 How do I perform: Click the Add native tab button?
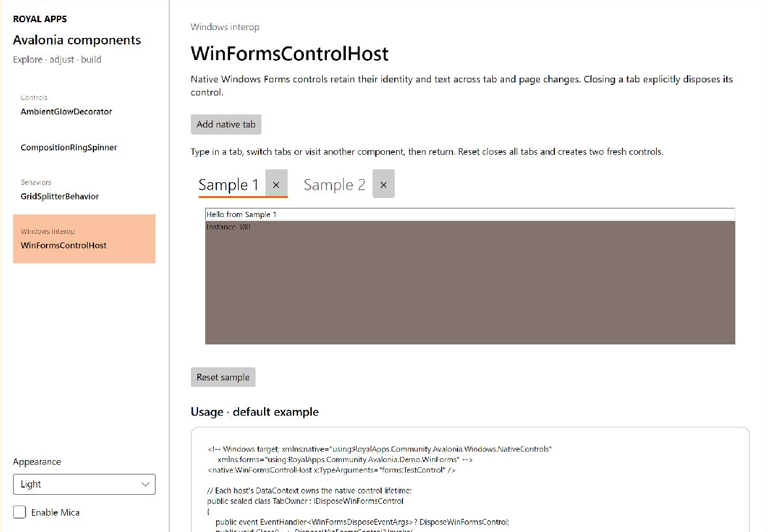(x=225, y=124)
